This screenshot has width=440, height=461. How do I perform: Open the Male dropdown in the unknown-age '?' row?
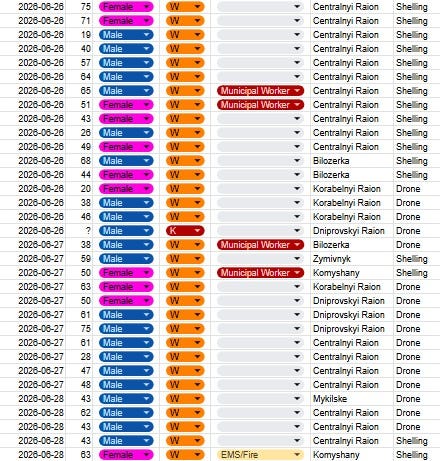(x=126, y=231)
